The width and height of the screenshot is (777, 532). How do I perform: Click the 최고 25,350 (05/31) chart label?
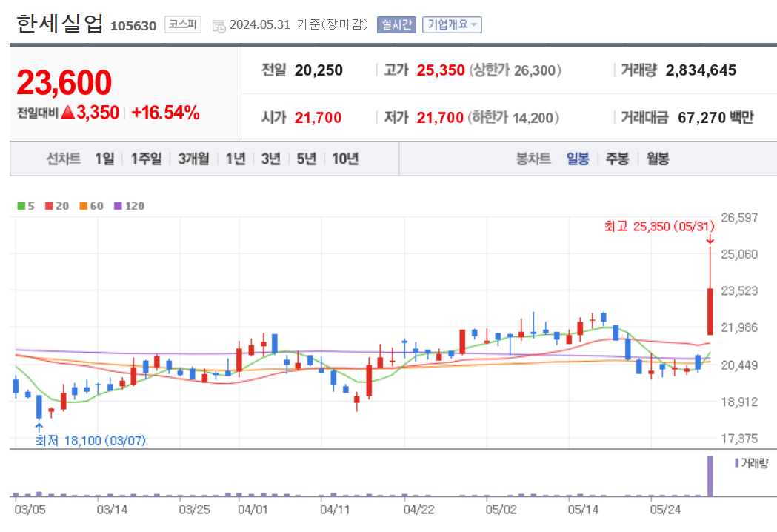[x=659, y=227]
